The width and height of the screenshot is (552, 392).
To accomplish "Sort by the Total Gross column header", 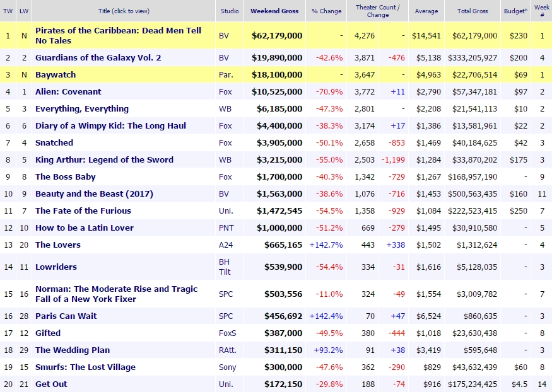I will pyautogui.click(x=473, y=11).
